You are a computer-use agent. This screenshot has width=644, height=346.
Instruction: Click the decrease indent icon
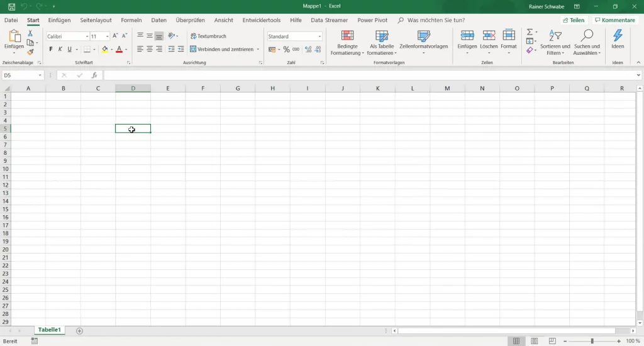(171, 49)
